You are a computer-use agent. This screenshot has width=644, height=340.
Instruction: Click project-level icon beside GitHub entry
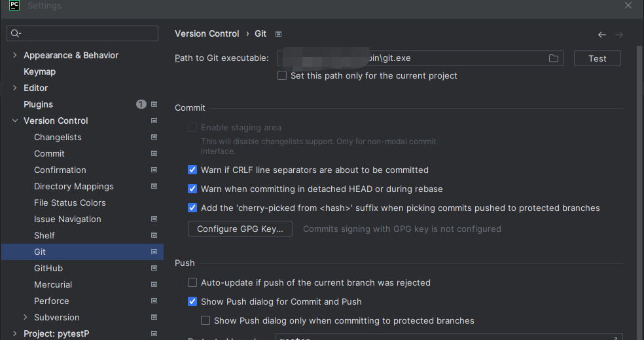tap(154, 268)
